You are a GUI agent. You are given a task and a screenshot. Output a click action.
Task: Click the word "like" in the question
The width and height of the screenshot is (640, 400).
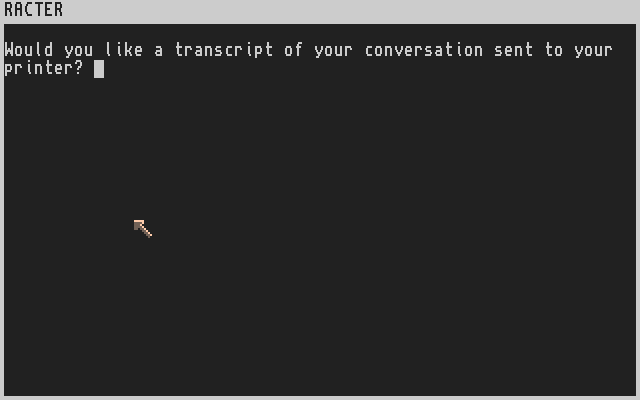pos(124,50)
